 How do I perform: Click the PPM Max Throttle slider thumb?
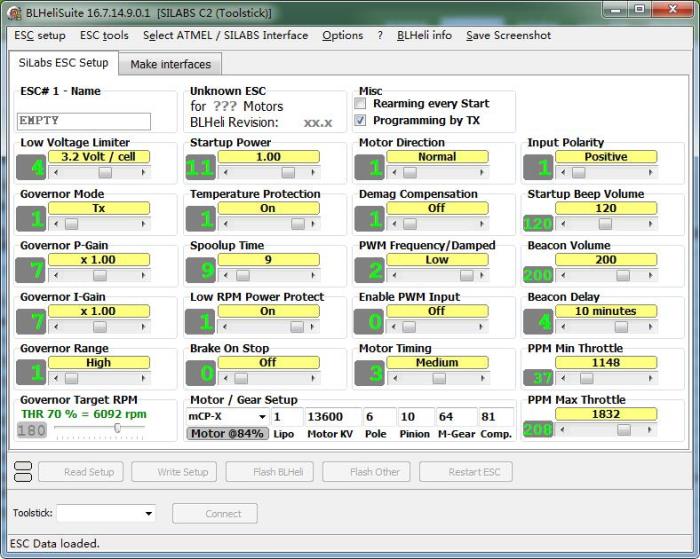[x=624, y=430]
